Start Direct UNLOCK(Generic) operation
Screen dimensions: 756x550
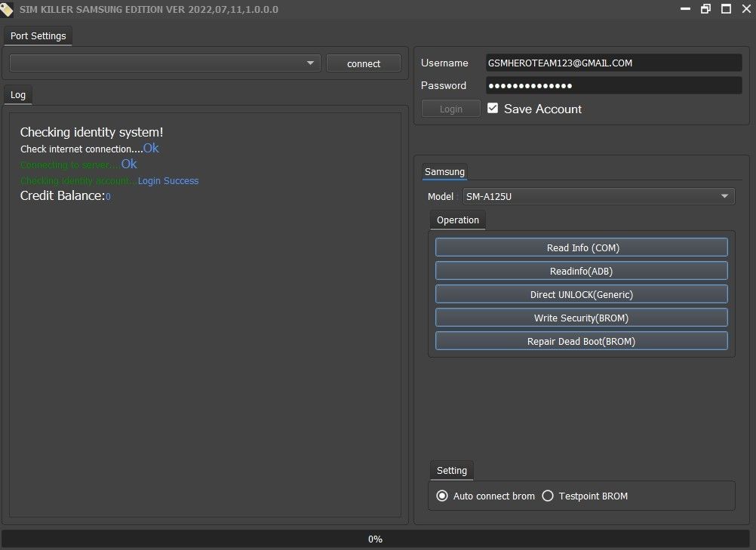pos(582,294)
